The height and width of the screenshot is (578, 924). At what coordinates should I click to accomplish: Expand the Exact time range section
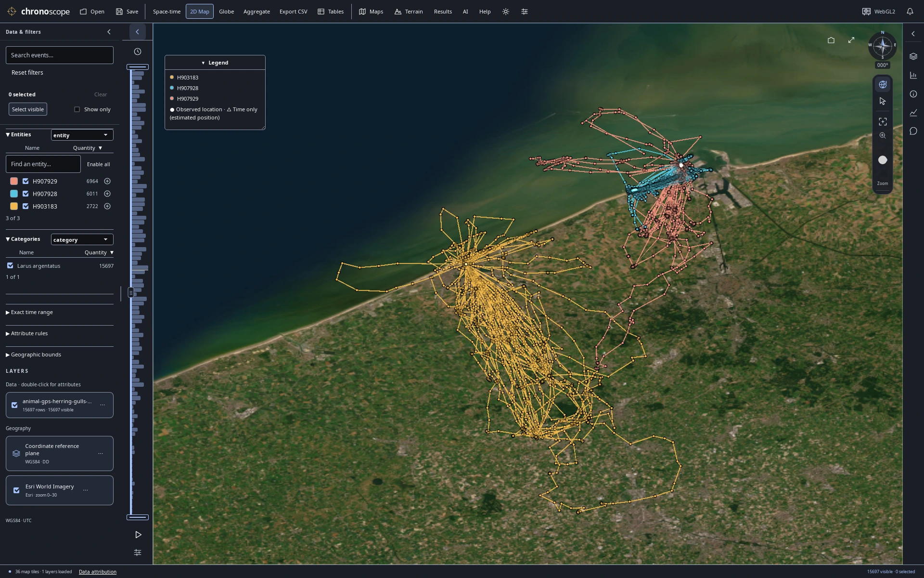click(x=29, y=312)
